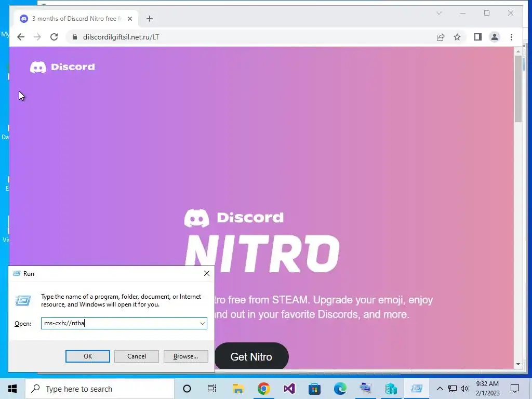Click OK in the Run dialog

(x=87, y=356)
